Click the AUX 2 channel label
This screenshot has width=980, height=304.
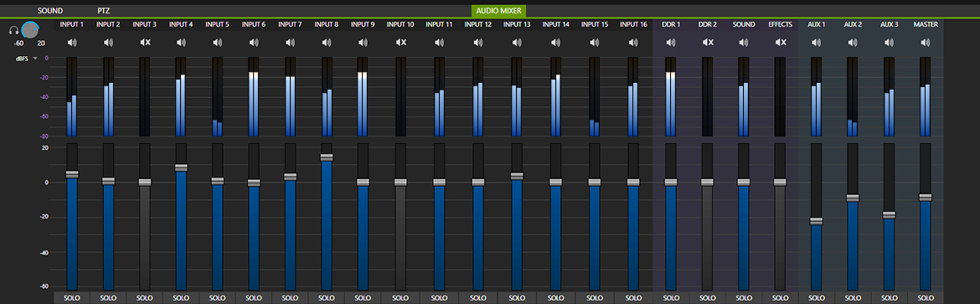point(853,24)
